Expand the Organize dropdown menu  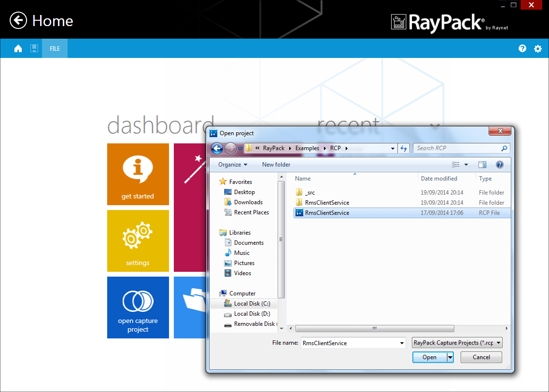point(231,164)
